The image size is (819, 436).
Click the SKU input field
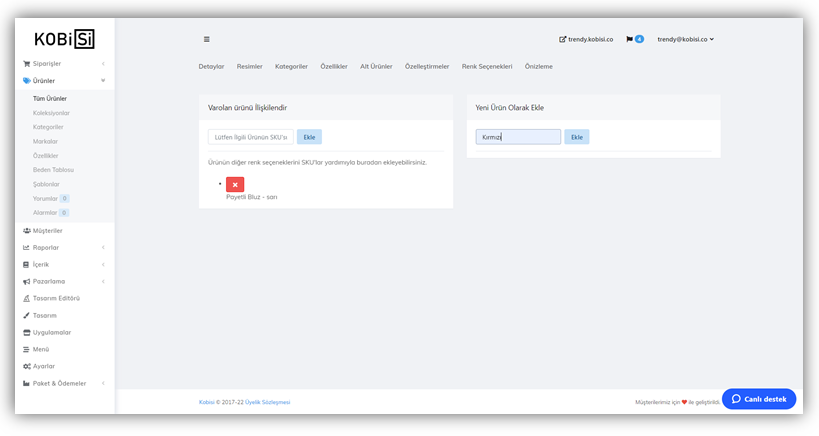(250, 137)
